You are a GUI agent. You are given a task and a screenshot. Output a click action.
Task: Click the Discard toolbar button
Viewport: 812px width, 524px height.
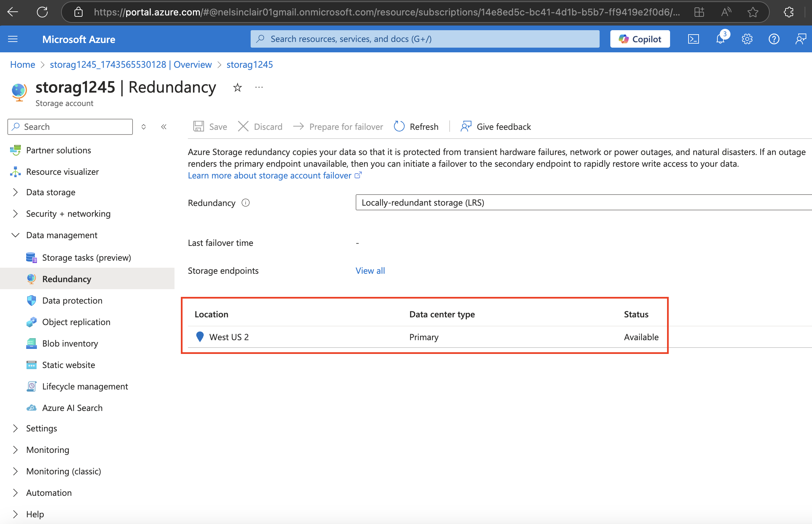coord(260,126)
